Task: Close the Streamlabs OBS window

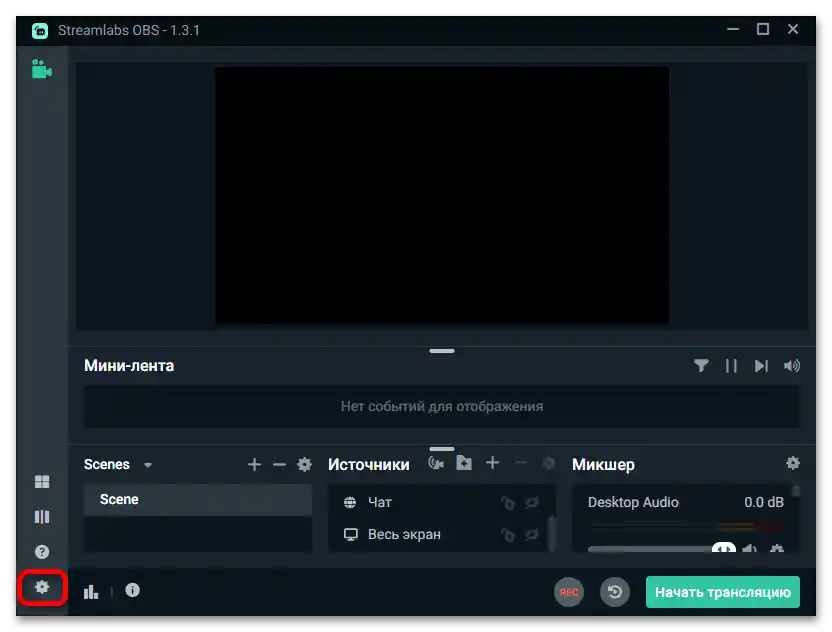Action: point(793,29)
